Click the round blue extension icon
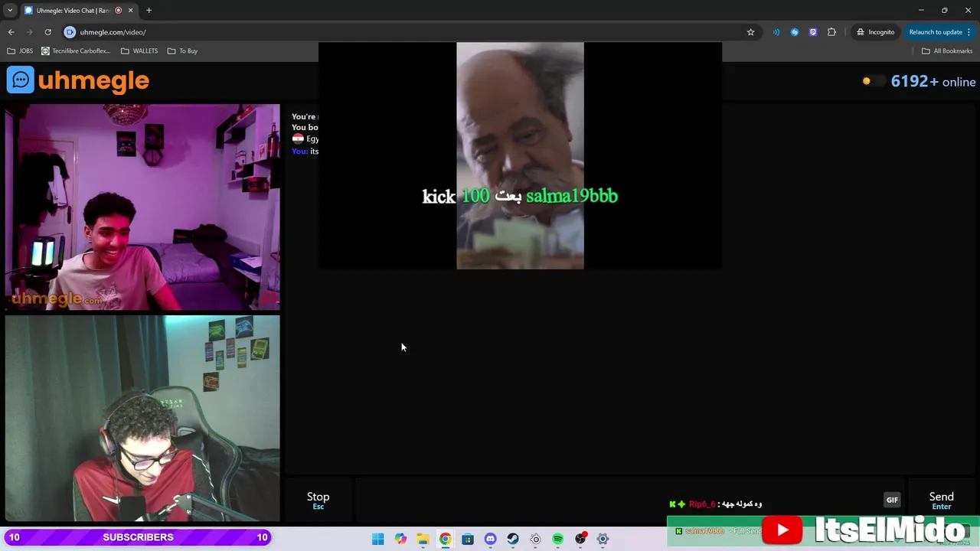The width and height of the screenshot is (980, 551). pyautogui.click(x=795, y=32)
